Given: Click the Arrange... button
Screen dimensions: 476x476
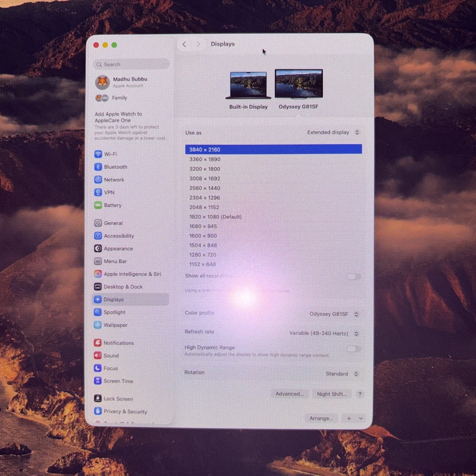Looking at the screenshot, I should click(x=321, y=418).
